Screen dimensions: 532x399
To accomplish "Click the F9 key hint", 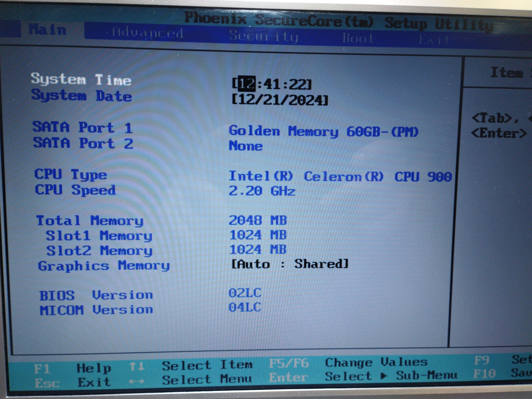I will point(482,360).
